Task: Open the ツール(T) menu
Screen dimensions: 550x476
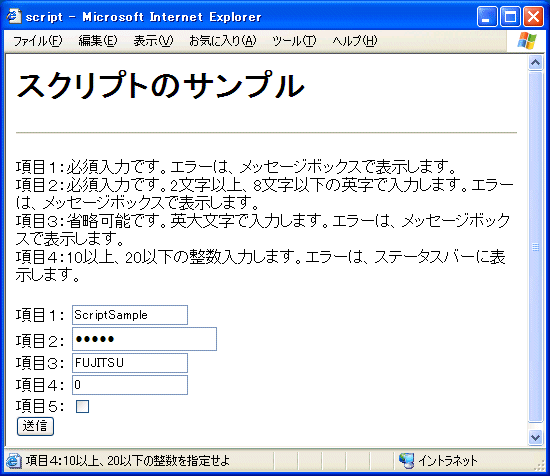Action: tap(294, 41)
